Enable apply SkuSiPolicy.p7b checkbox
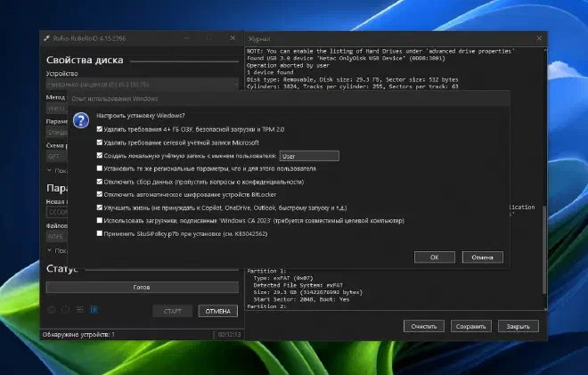 pos(100,233)
